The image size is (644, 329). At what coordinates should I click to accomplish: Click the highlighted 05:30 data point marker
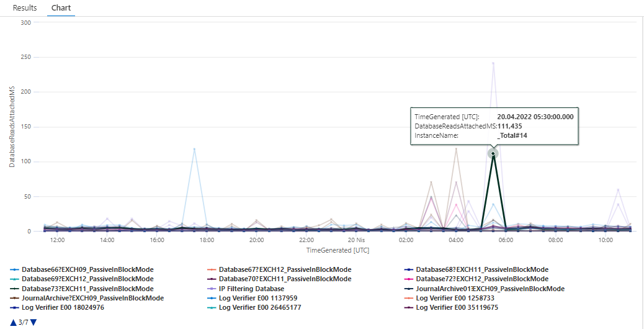click(493, 153)
